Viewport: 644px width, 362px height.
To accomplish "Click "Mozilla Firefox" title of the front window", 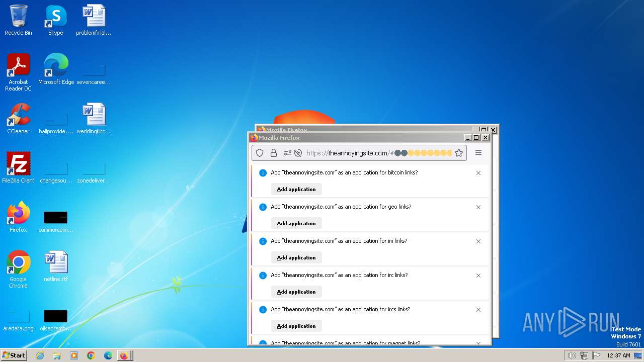I will 279,138.
